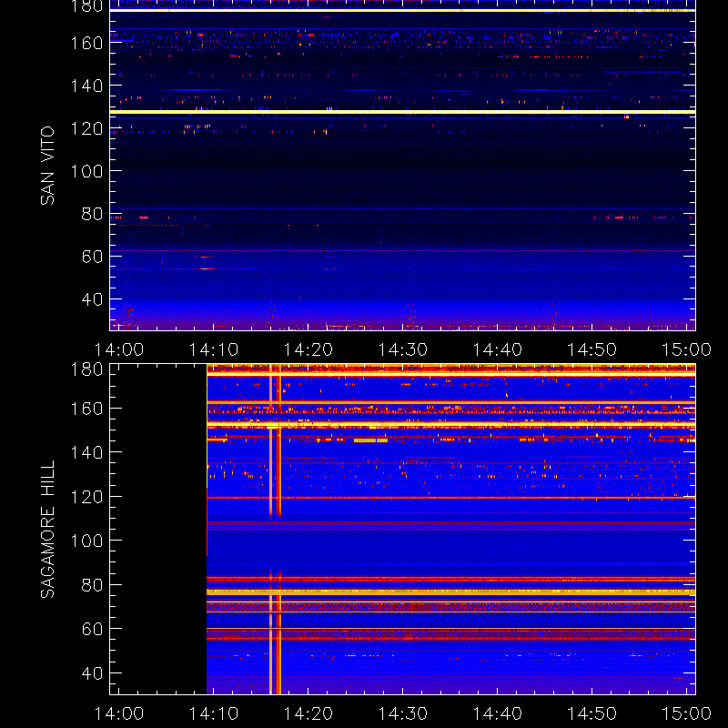Click 14:50 under the Sagamore Hill plot
Viewport: 728px width, 728px height.
tap(592, 713)
